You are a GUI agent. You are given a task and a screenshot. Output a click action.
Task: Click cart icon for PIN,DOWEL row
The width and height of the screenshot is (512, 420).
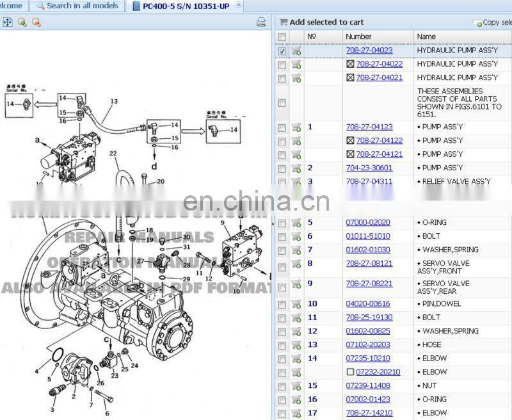296,304
